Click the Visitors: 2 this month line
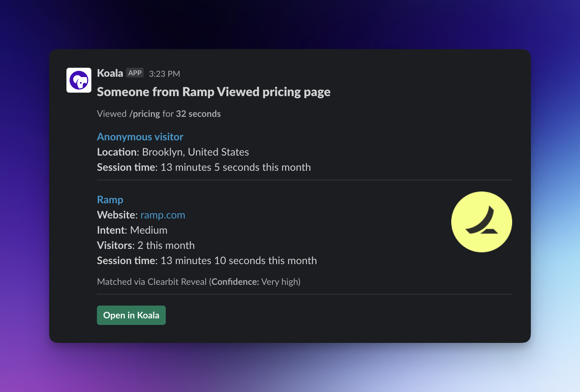The width and height of the screenshot is (580, 392). [146, 245]
